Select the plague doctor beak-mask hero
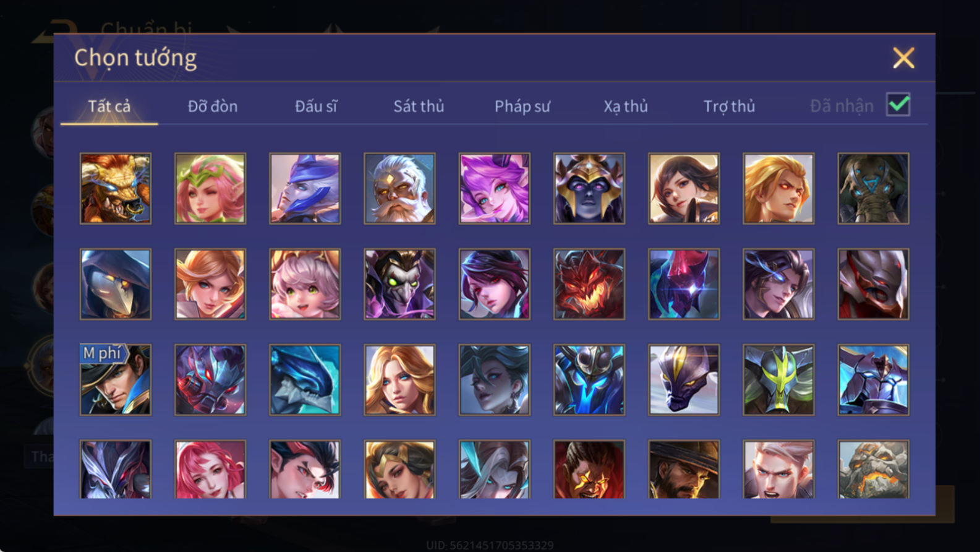 pos(116,284)
